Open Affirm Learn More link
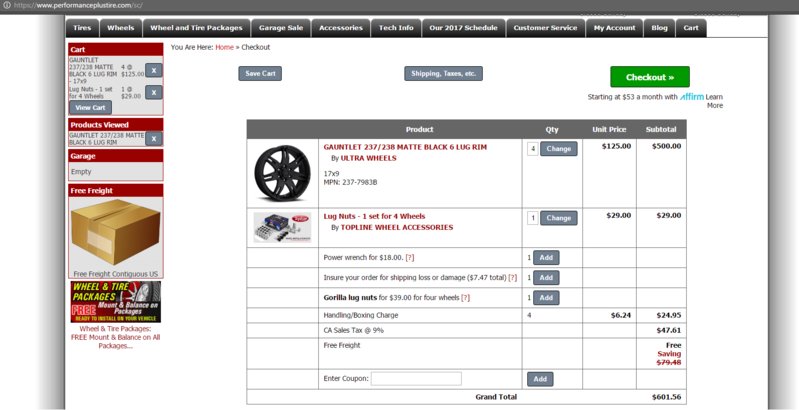The height and width of the screenshot is (410, 799). coord(714,101)
